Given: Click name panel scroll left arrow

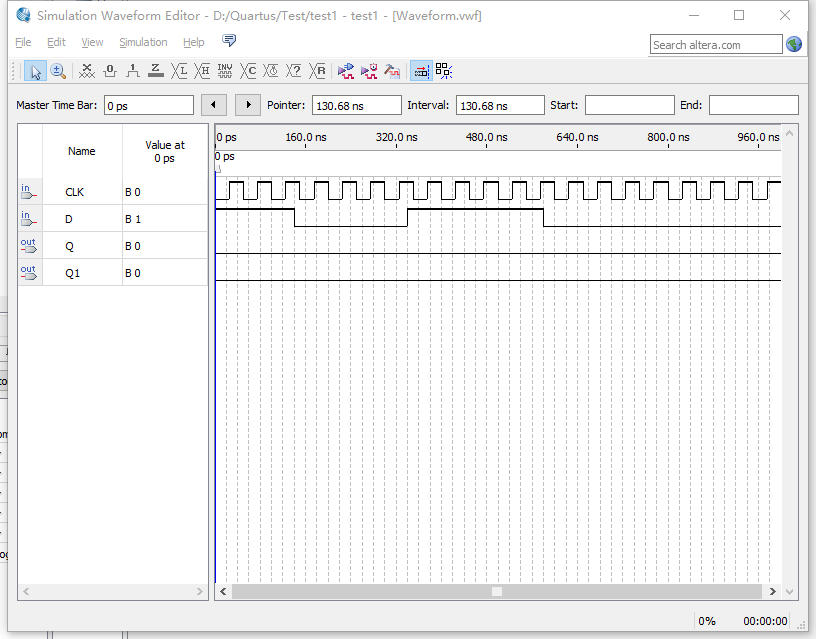Looking at the screenshot, I should coord(27,592).
